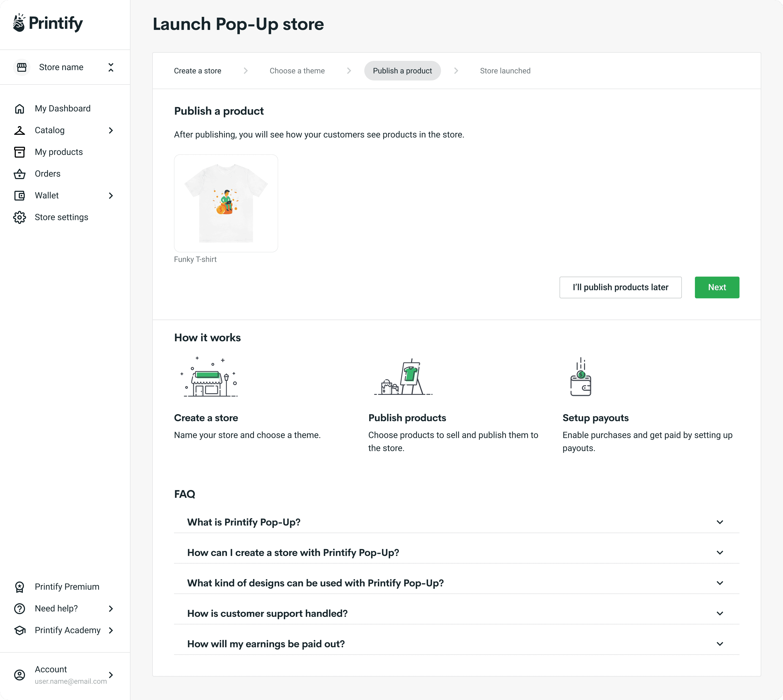This screenshot has width=783, height=700.
Task: Go to Orders in sidebar
Action: (48, 174)
